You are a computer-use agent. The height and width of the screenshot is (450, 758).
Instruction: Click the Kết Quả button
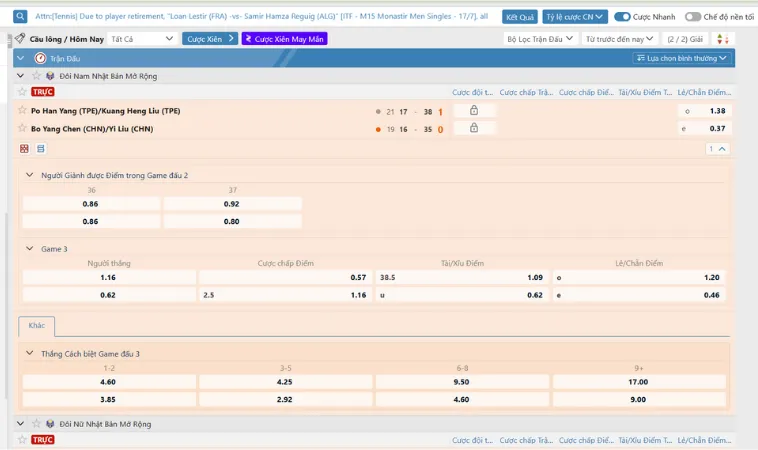pos(520,17)
